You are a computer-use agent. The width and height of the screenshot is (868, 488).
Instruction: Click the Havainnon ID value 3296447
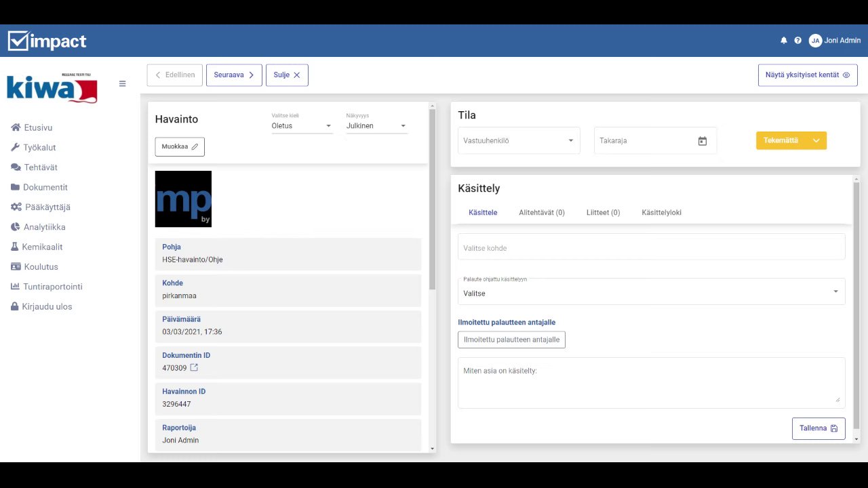176,404
